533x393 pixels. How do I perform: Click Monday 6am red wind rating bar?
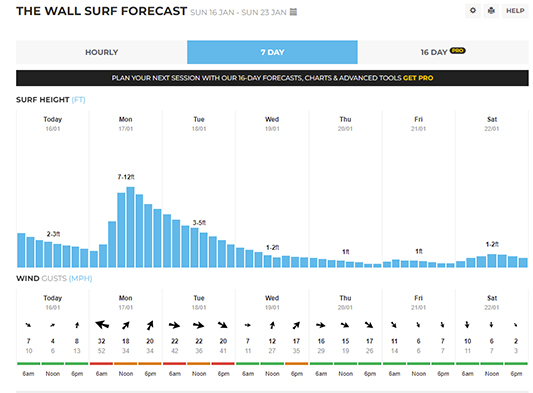(101, 363)
